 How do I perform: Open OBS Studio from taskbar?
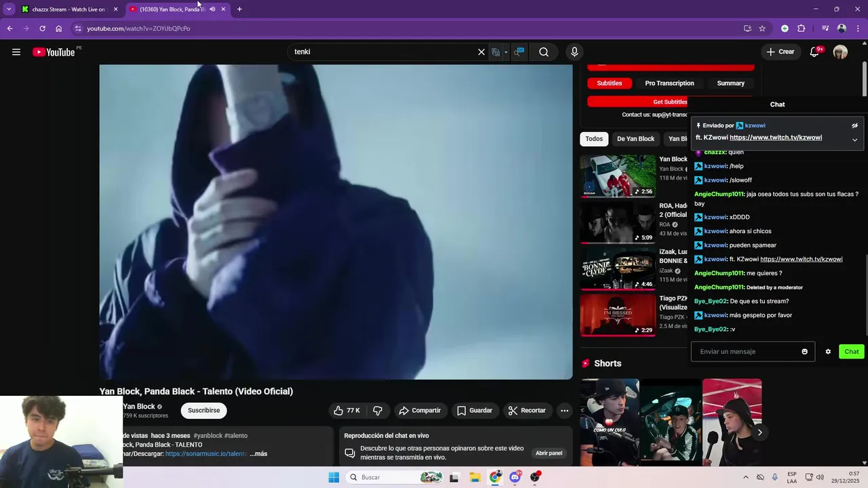tap(536, 477)
